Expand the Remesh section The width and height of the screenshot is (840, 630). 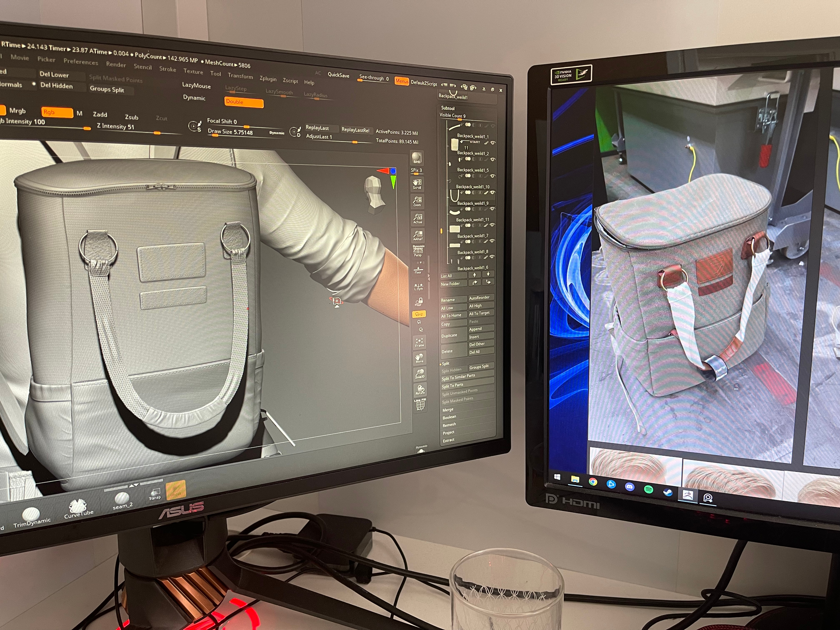point(449,425)
